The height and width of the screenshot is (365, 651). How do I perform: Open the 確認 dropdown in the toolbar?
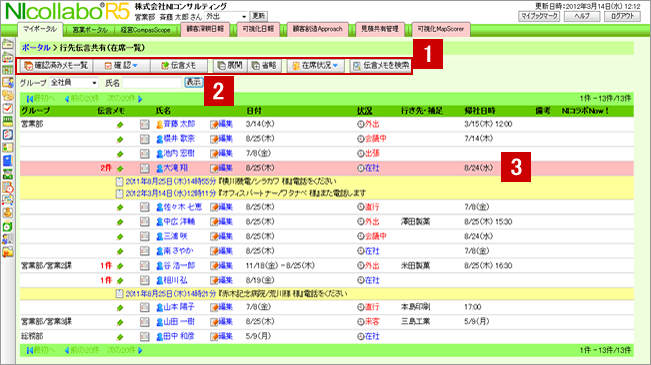(121, 66)
